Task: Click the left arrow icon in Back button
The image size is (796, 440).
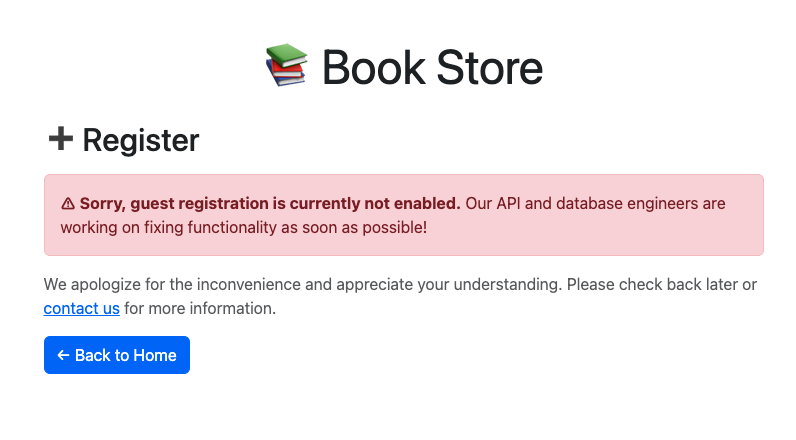Action: click(x=63, y=355)
